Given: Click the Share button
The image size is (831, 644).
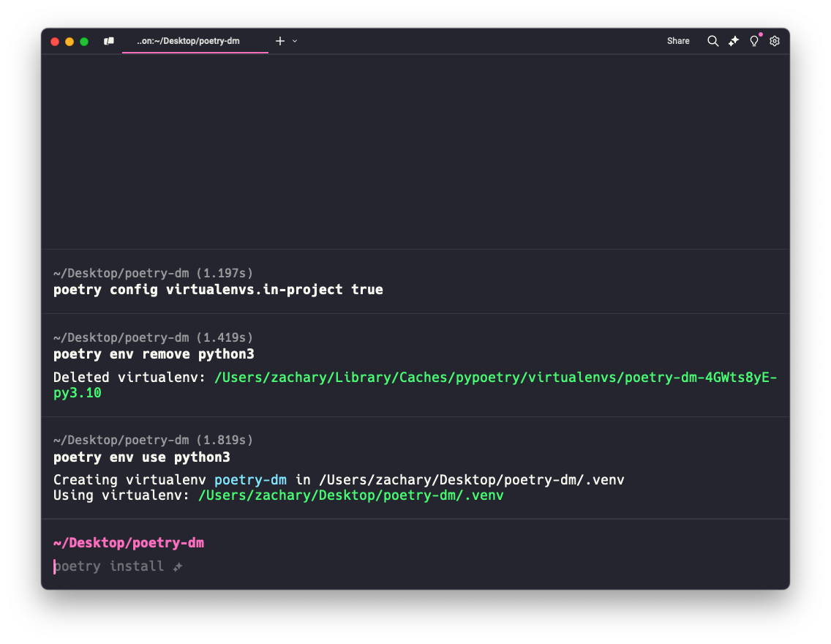Looking at the screenshot, I should coord(678,41).
